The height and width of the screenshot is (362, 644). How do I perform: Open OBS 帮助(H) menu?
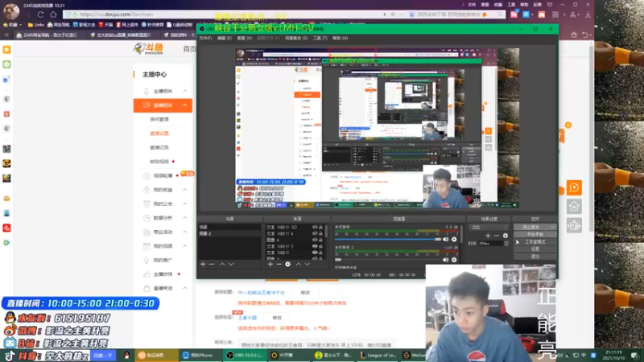point(340,38)
